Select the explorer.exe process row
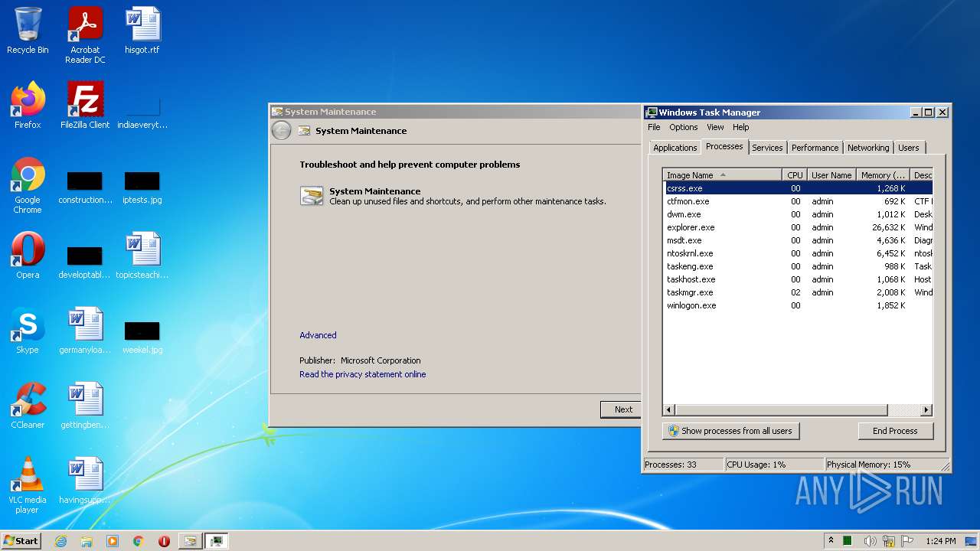The height and width of the screenshot is (551, 980). 798,227
